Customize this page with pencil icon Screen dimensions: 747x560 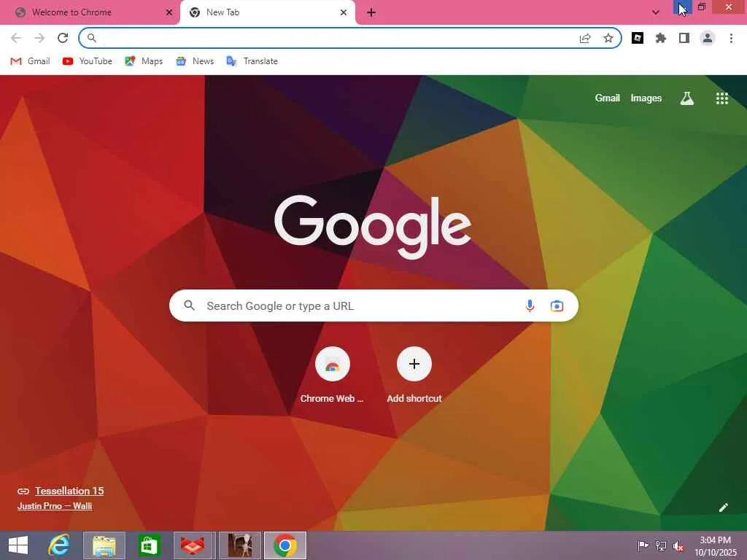(723, 507)
